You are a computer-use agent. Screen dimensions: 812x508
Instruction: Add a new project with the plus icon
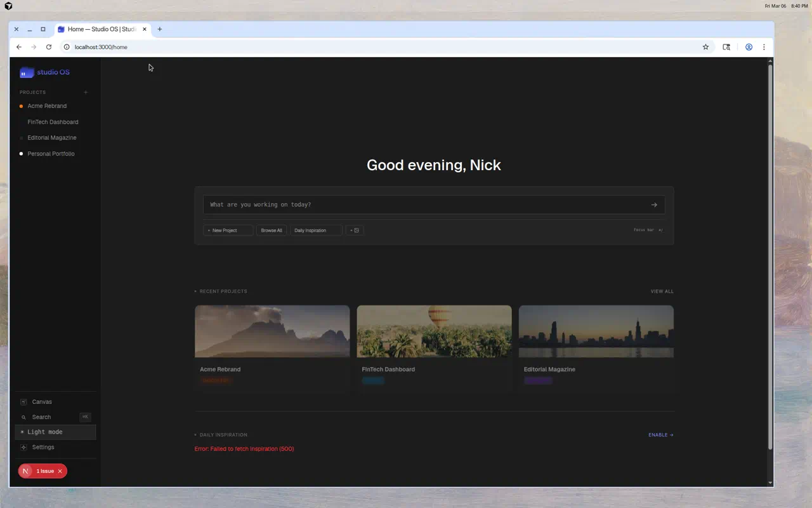point(86,92)
